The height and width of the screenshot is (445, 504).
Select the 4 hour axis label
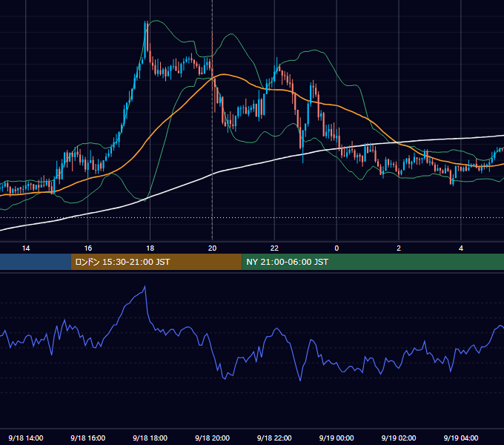[x=461, y=248]
